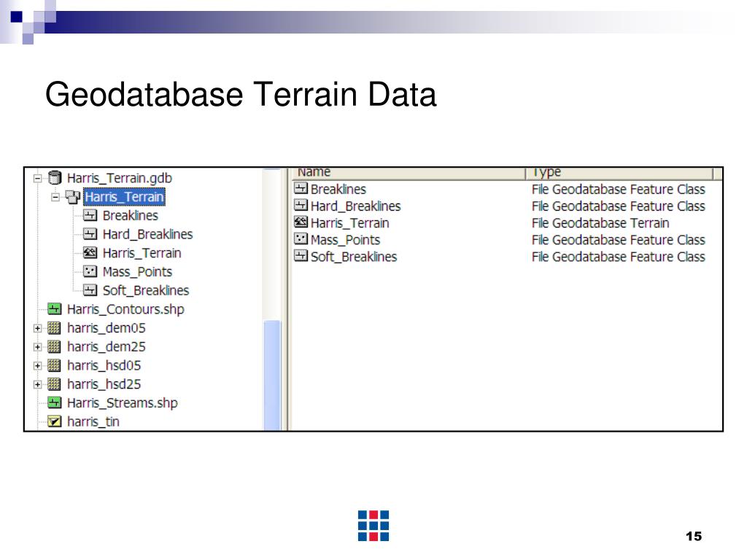Select the highlighted Harris_Terrain dataset label
The width and height of the screenshot is (747, 560).
pos(124,197)
